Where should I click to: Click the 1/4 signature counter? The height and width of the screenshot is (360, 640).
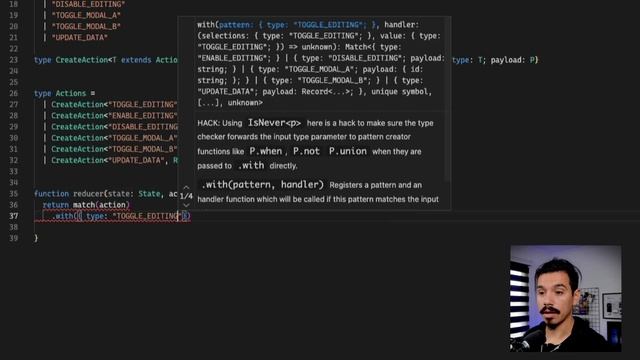pos(186,196)
